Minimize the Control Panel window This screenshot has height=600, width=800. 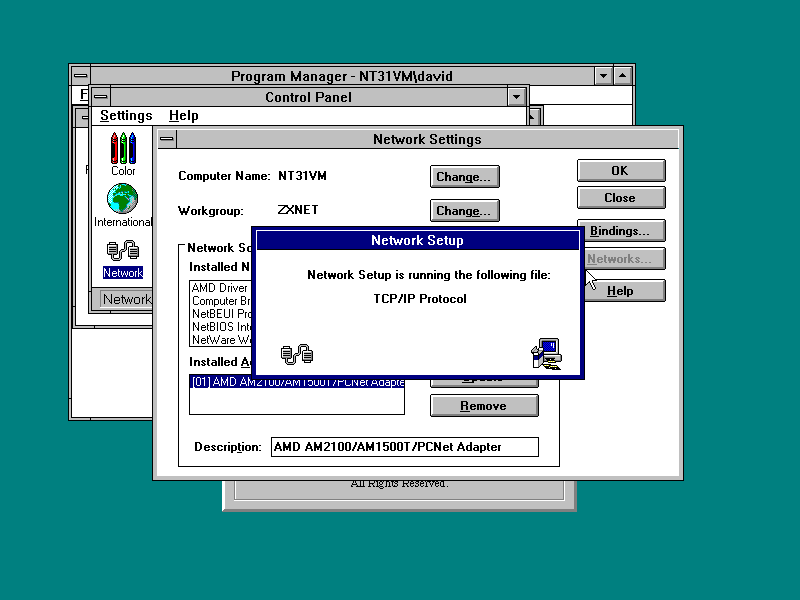coord(516,97)
